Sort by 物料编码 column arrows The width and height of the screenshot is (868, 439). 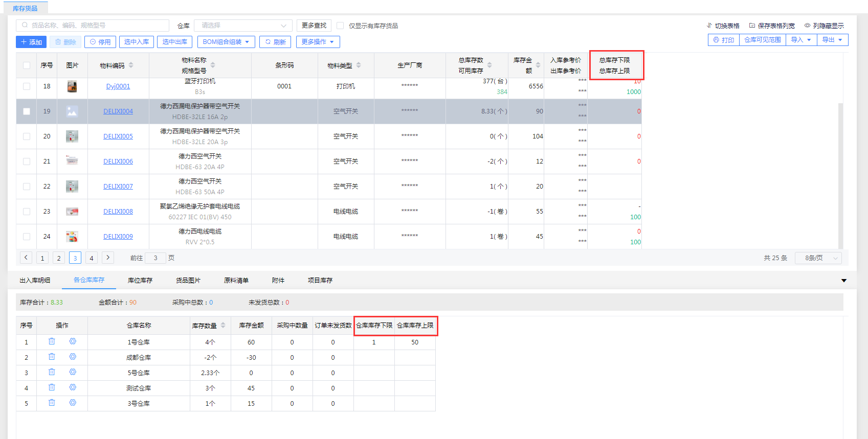pos(131,65)
